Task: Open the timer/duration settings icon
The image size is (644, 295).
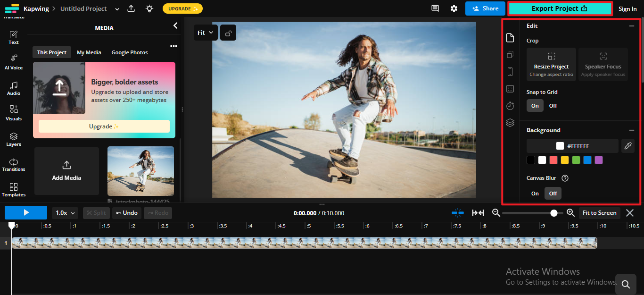Action: [510, 105]
